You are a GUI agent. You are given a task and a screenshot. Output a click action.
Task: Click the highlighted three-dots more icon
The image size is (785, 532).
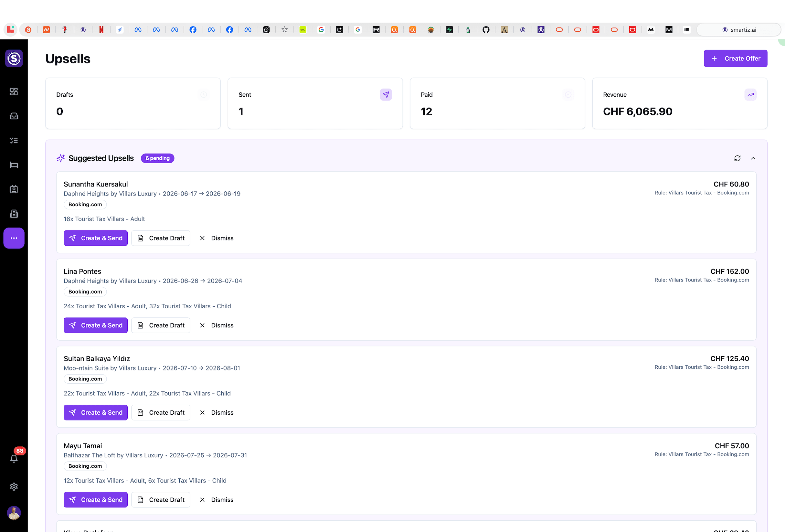(14, 238)
